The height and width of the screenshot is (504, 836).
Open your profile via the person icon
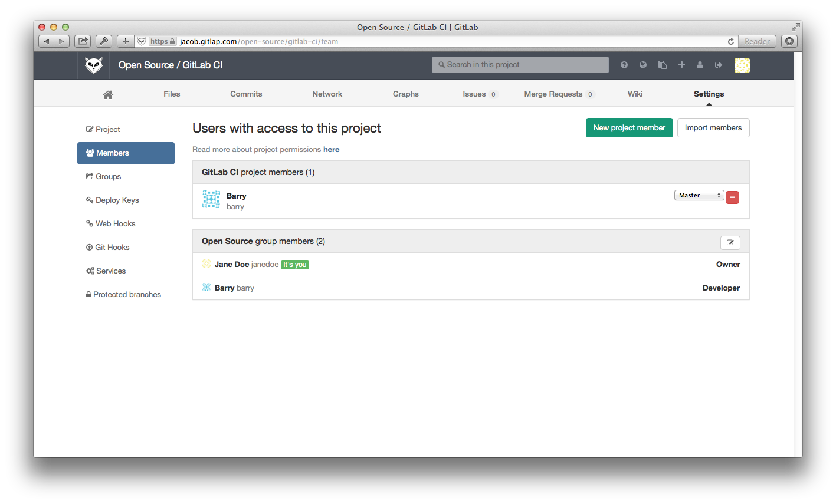(700, 65)
